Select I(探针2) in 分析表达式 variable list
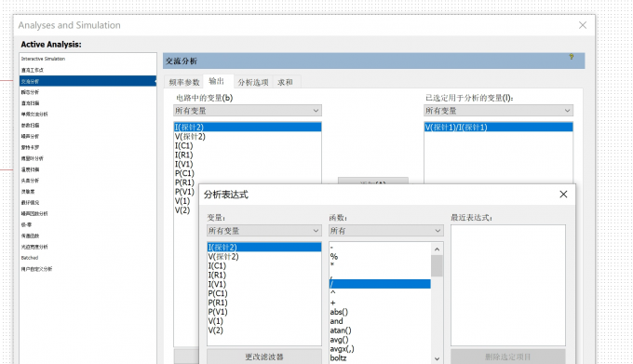Image resolution: width=633 pixels, height=364 pixels. pos(264,248)
